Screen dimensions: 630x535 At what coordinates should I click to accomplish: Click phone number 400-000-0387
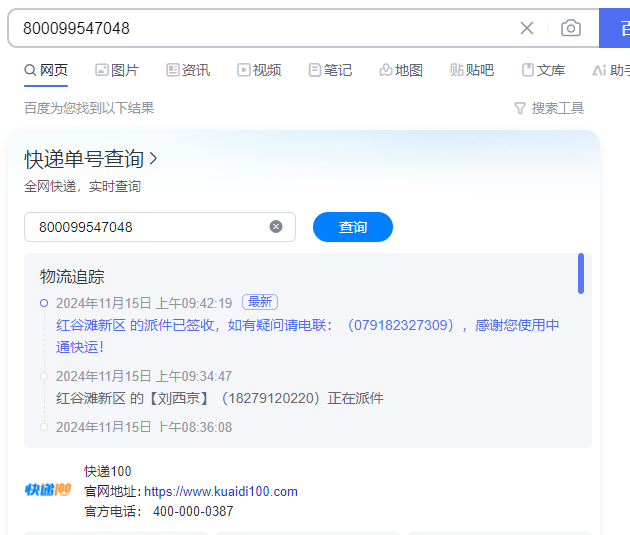coord(193,511)
